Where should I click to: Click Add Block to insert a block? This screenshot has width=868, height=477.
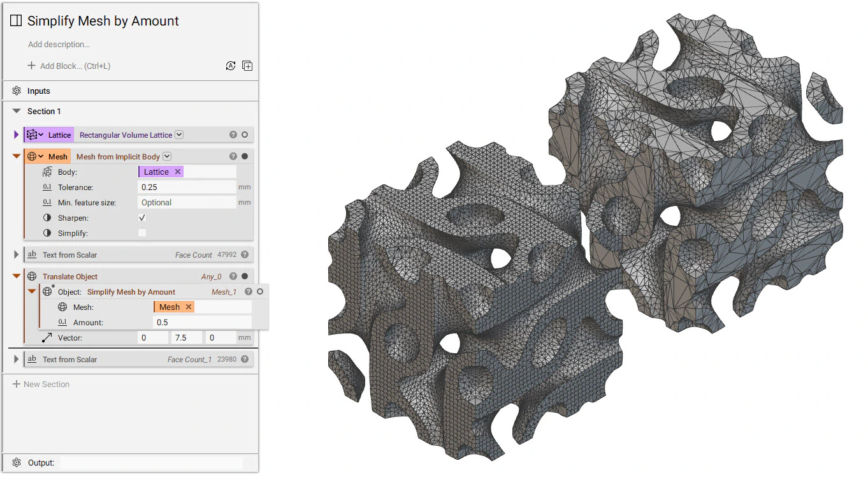(x=68, y=66)
